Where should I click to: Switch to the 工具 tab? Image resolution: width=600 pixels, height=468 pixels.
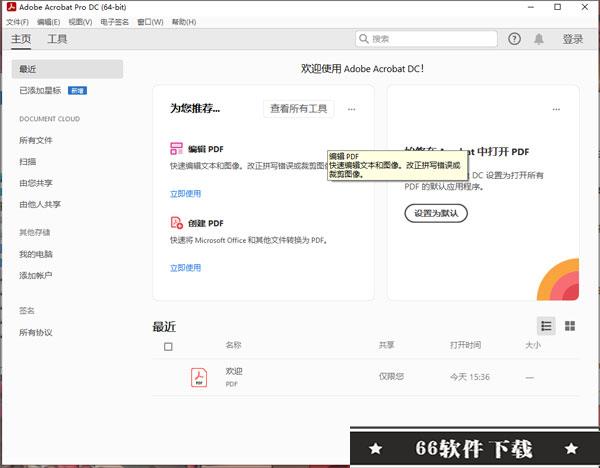(x=57, y=39)
